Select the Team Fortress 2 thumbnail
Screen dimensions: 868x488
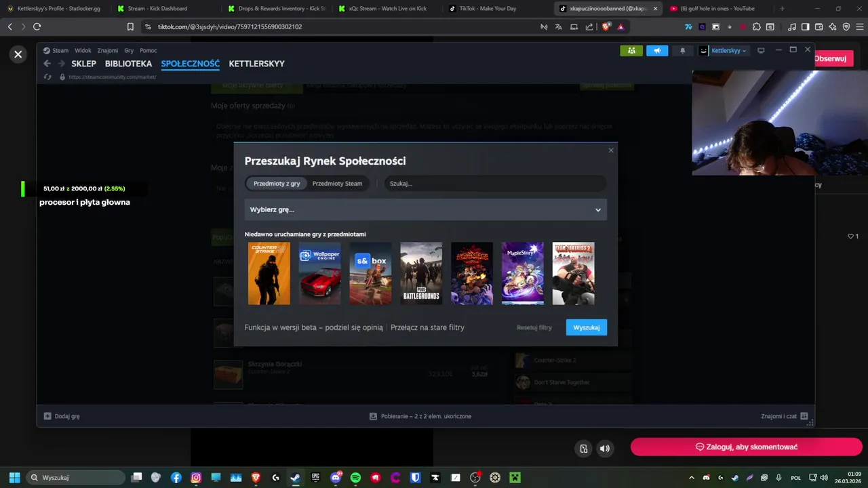[x=574, y=274]
